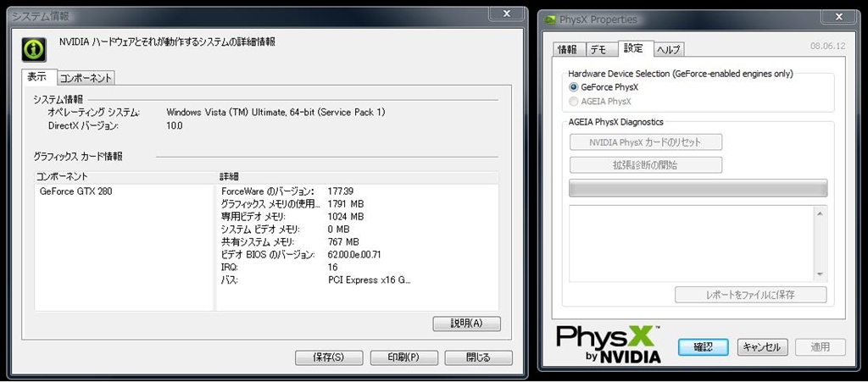Click NVIDIA PhysX カードのリセット button

point(645,142)
